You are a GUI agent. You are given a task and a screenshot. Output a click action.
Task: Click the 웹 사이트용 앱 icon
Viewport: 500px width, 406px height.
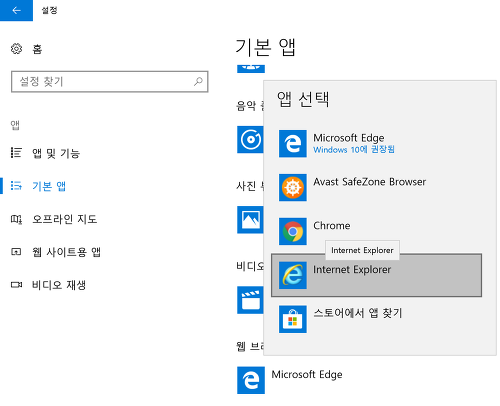pos(16,252)
